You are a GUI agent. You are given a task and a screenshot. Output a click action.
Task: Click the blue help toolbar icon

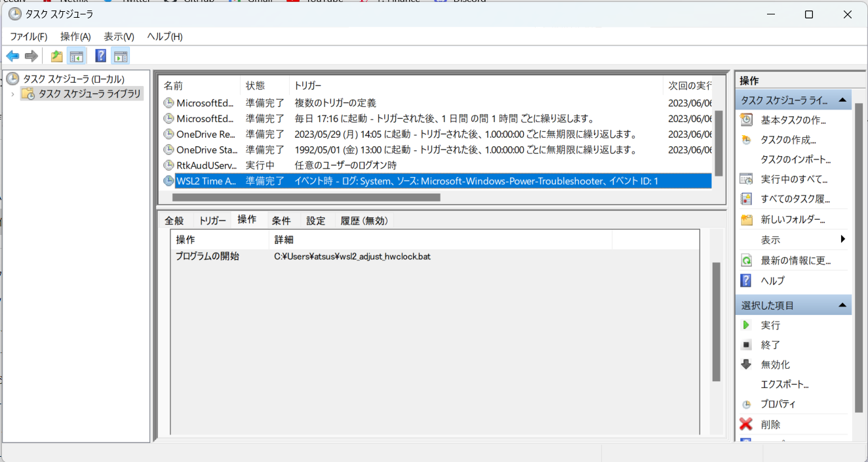100,56
